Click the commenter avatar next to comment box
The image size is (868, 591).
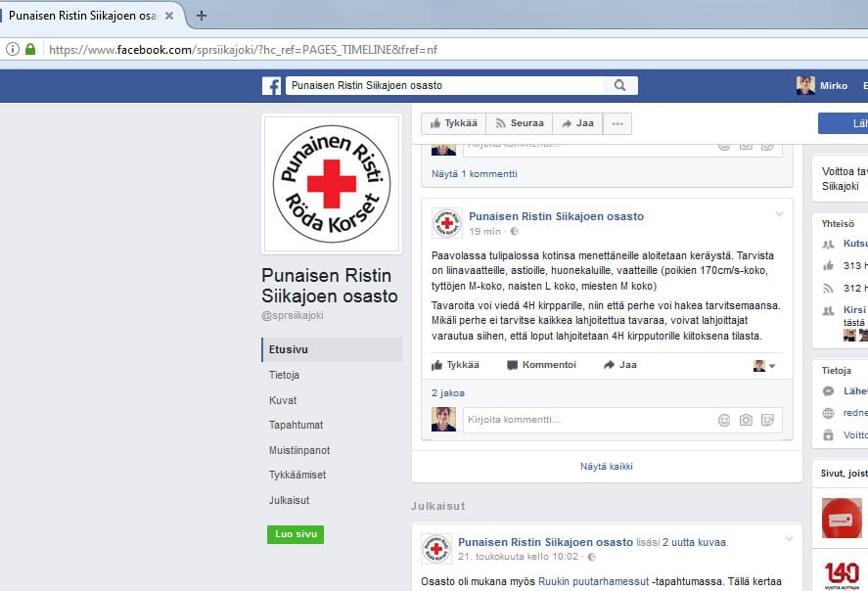coord(444,420)
